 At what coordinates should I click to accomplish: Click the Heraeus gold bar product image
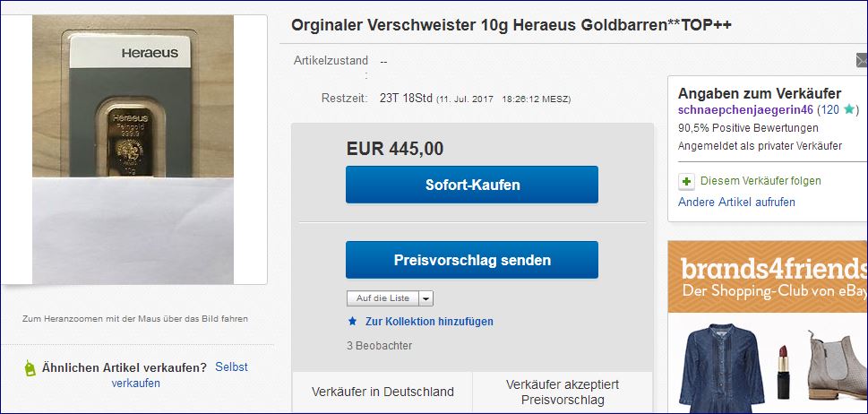point(133,150)
